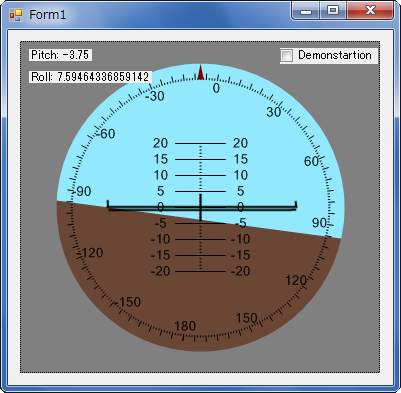The height and width of the screenshot is (393, 401).
Task: Click the aircraft reference crosshair center
Action: click(200, 207)
